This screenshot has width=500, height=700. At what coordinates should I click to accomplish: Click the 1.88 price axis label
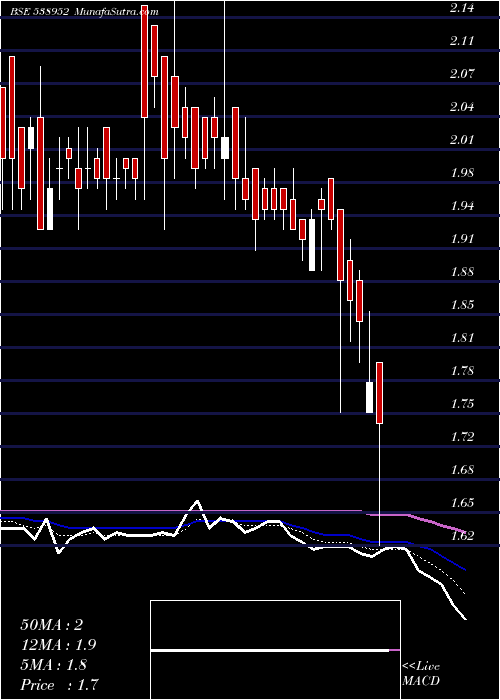click(x=462, y=272)
